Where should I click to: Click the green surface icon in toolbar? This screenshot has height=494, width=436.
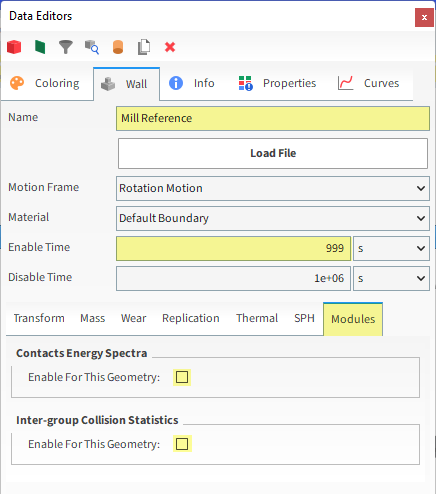[40, 47]
